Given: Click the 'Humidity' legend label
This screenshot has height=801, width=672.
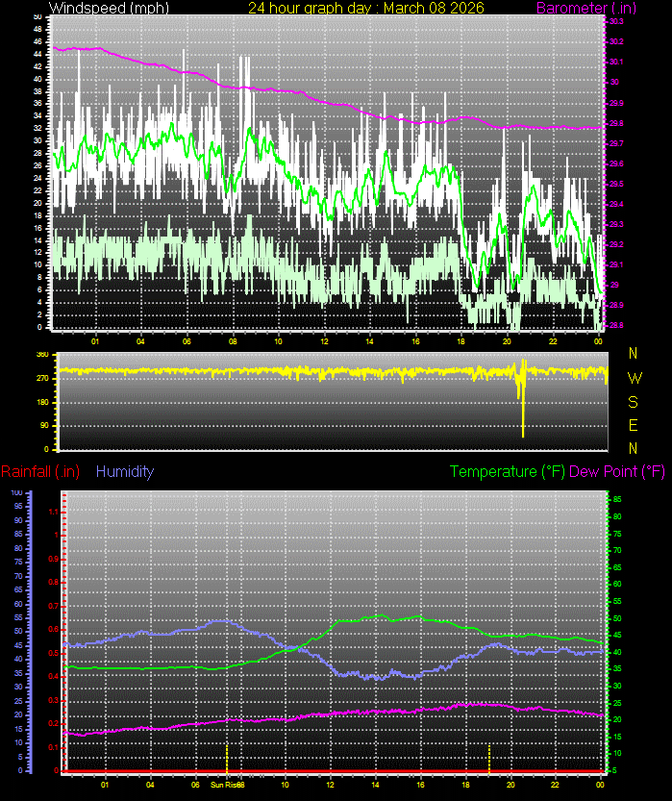Looking at the screenshot, I should pyautogui.click(x=125, y=471).
